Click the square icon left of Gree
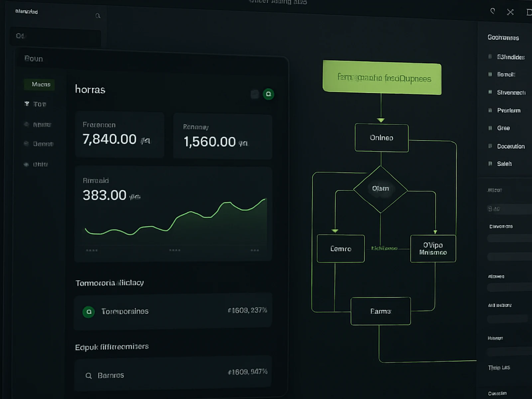532x399 pixels. [490, 128]
